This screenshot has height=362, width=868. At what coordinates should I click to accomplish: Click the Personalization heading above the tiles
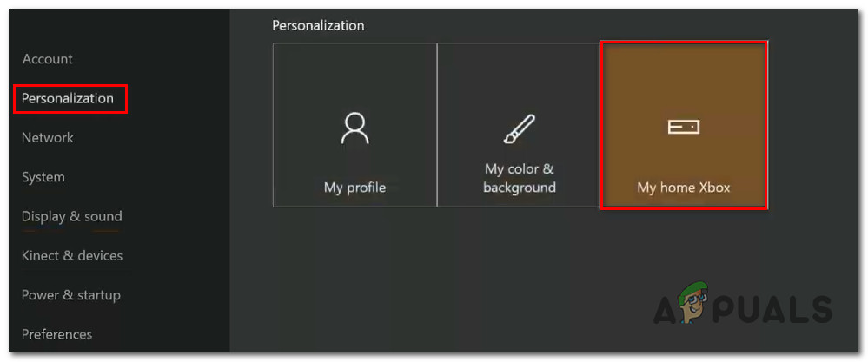coord(318,25)
